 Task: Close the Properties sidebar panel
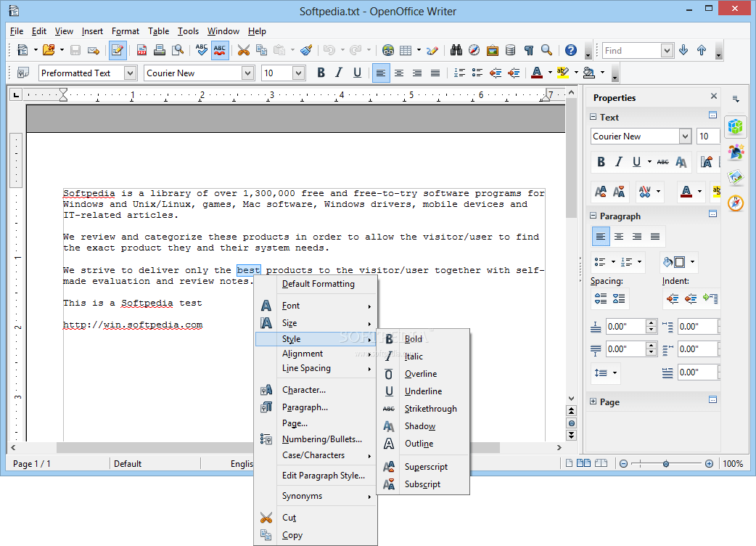pos(714,96)
